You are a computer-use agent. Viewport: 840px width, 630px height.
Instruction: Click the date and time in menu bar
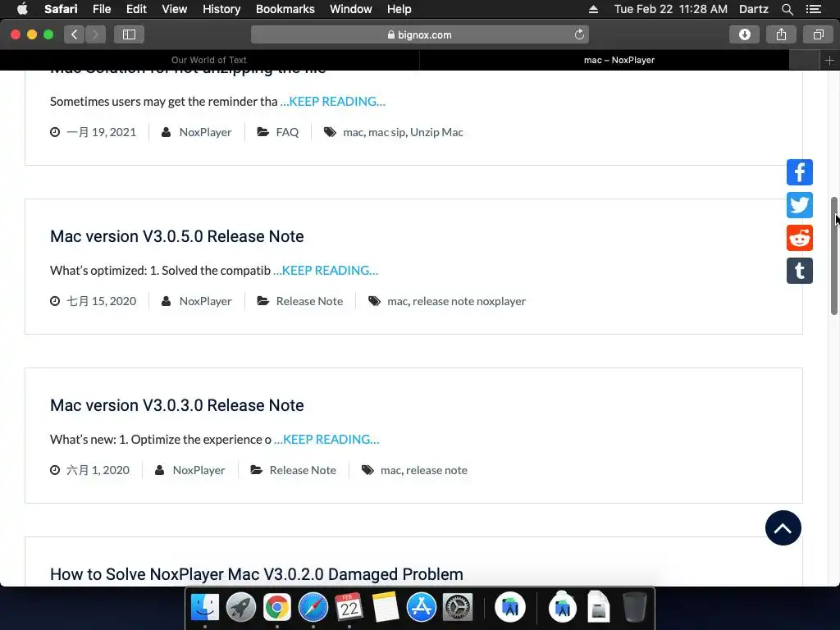tap(671, 9)
